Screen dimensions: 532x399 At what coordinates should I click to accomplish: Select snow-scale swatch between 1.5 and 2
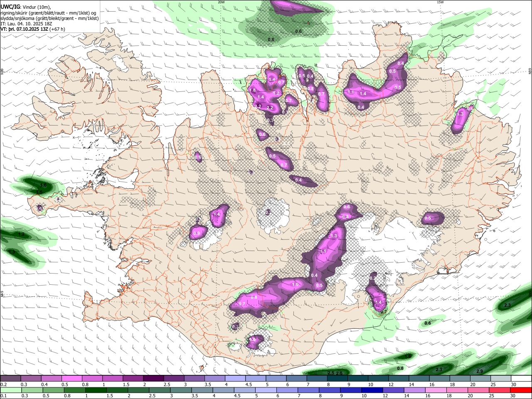(x=133, y=379)
